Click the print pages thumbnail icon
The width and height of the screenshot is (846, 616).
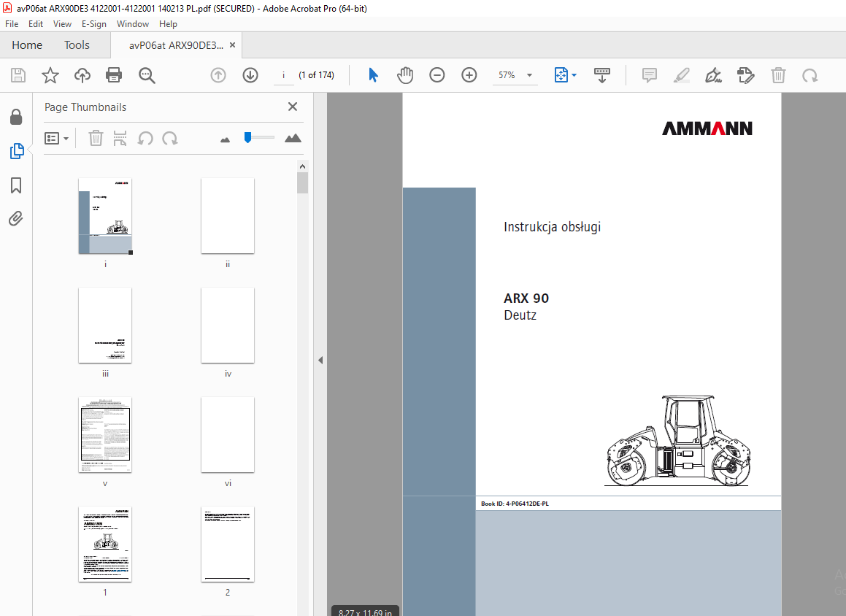120,139
